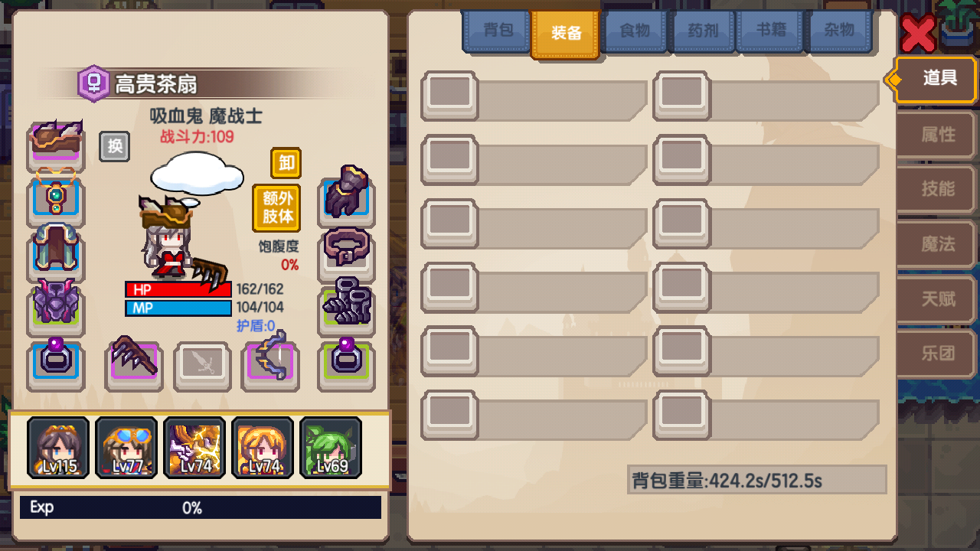
Task: Select the helmet equipment slot
Action: tap(56, 144)
